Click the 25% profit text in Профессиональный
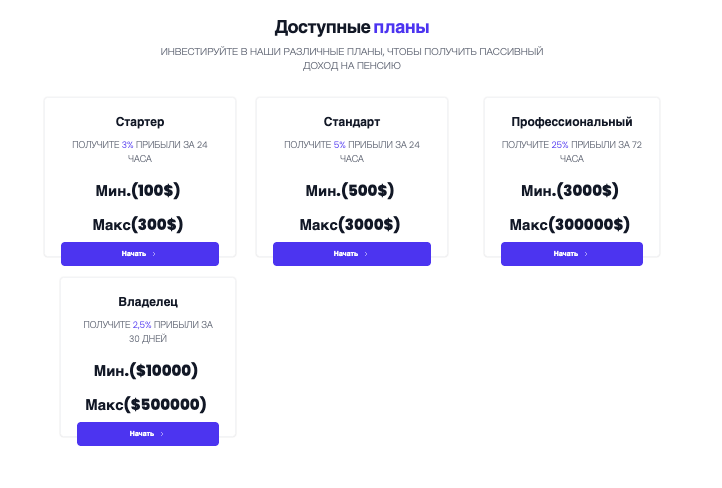Viewport: 722px width, 488px height. pyautogui.click(x=560, y=145)
